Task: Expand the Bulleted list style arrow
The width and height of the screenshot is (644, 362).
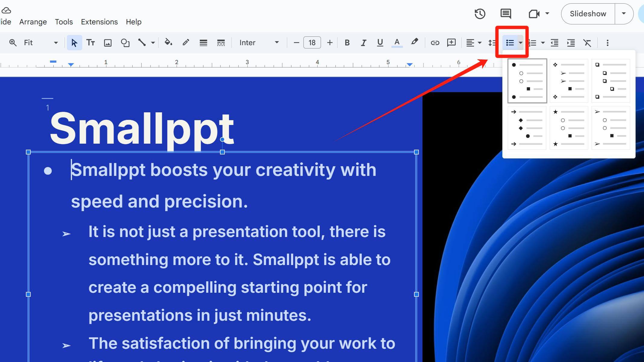Action: tap(520, 43)
